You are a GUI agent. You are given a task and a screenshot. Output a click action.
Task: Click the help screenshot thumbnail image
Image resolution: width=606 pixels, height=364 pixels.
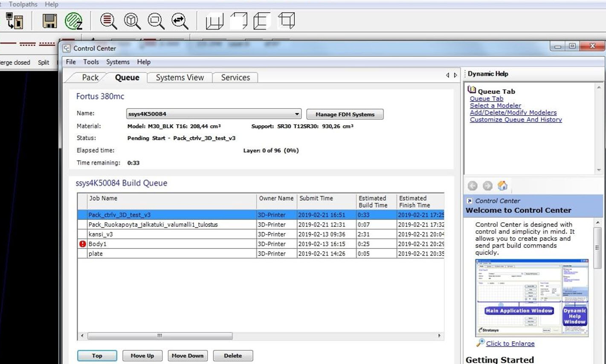click(532, 298)
